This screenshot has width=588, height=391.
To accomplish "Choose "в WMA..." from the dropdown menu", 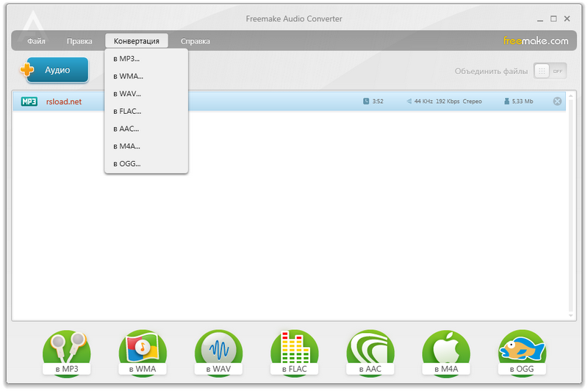I will (146, 76).
